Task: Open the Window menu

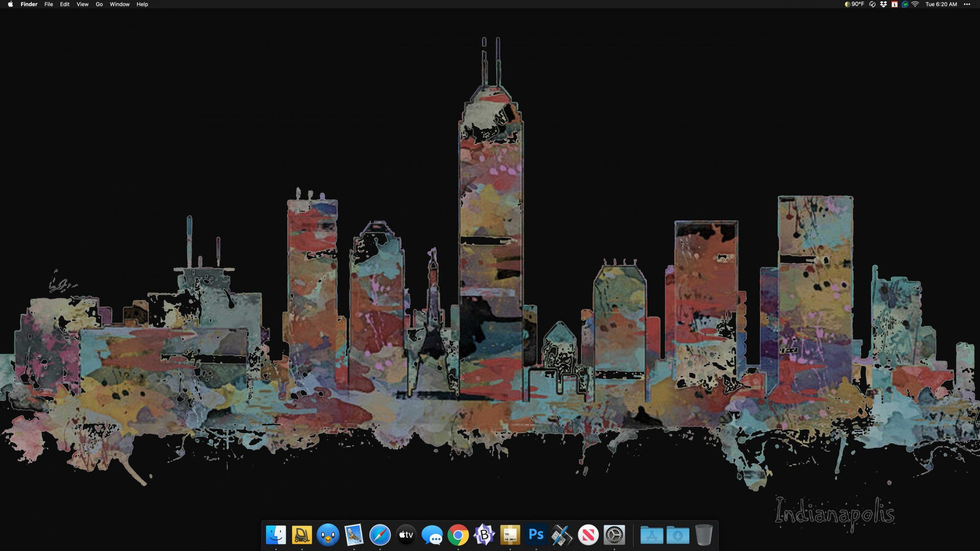Action: point(120,4)
